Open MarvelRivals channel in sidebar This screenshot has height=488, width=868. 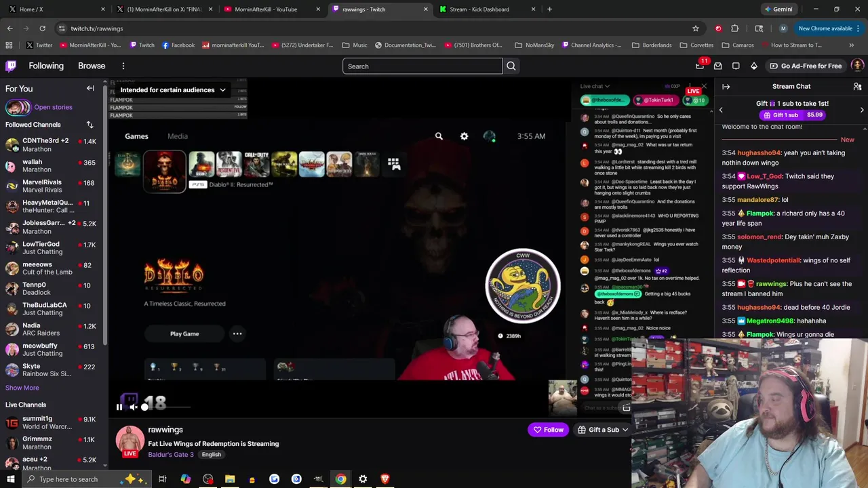(51, 186)
